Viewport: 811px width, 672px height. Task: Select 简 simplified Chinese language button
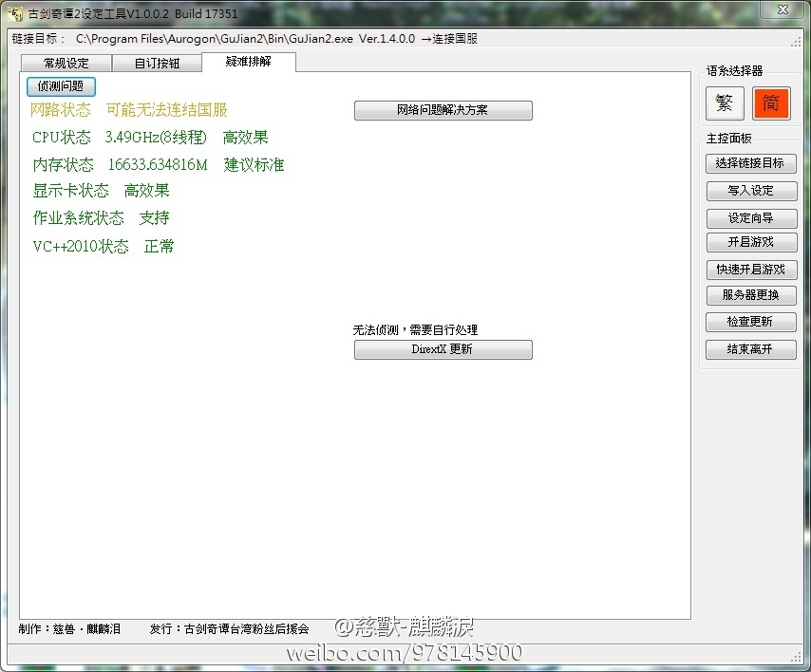tap(771, 103)
